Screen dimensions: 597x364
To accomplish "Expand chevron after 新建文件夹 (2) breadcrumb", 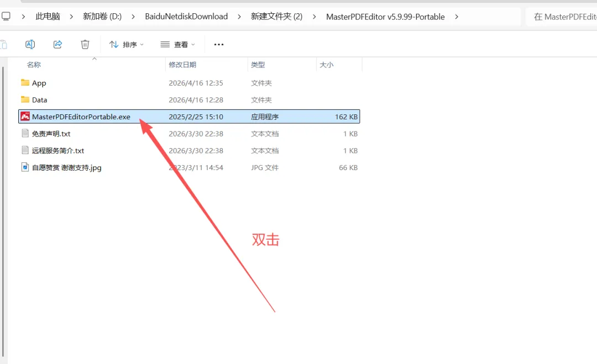I will click(314, 17).
